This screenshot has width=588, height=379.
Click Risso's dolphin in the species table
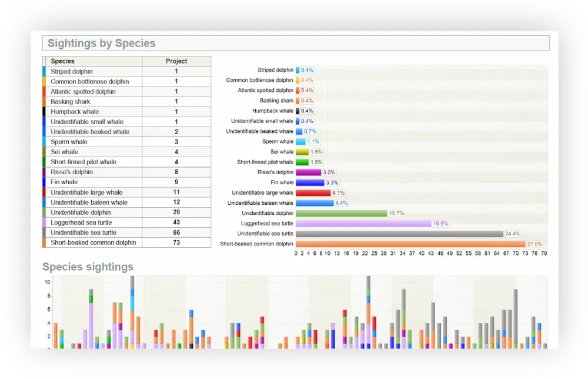pyautogui.click(x=127, y=172)
